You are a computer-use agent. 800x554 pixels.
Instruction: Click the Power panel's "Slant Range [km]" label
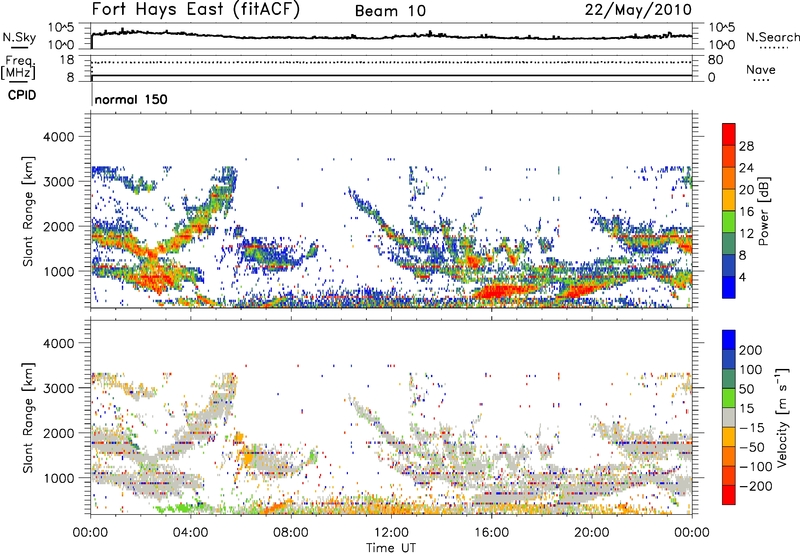pos(28,211)
